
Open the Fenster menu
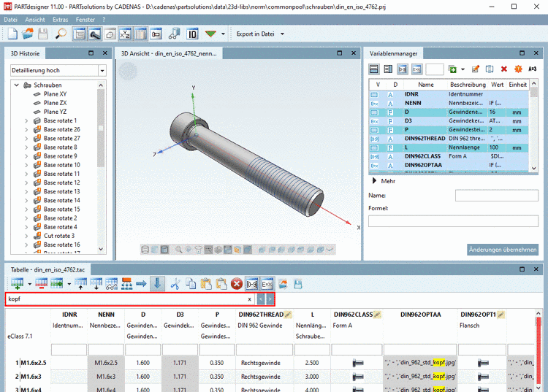pos(85,20)
